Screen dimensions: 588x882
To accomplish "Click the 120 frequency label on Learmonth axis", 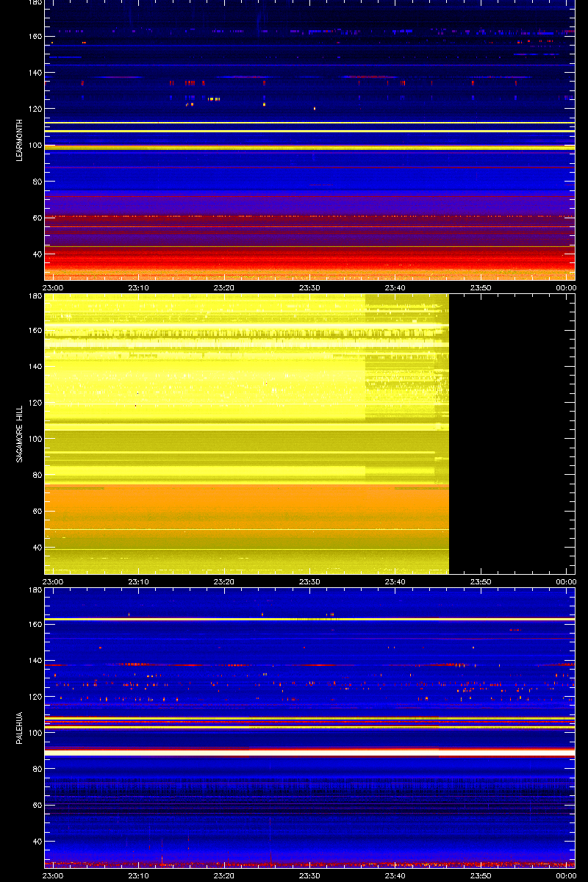I will point(35,109).
